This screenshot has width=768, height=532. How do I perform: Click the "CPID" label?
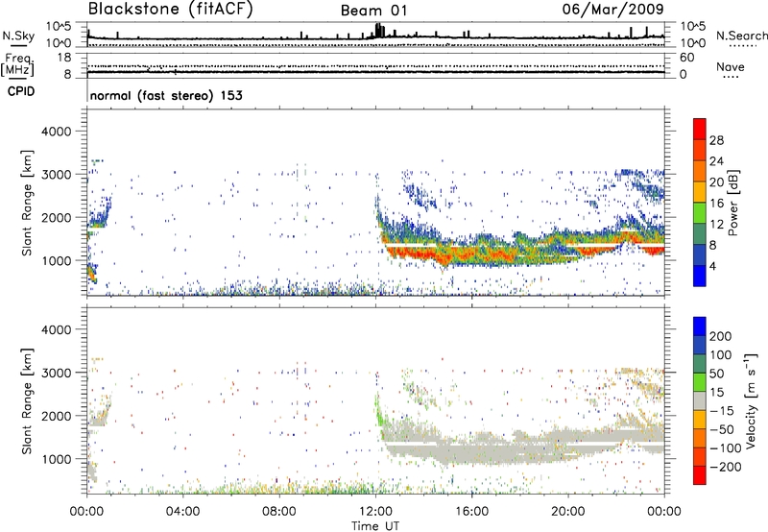(21, 91)
